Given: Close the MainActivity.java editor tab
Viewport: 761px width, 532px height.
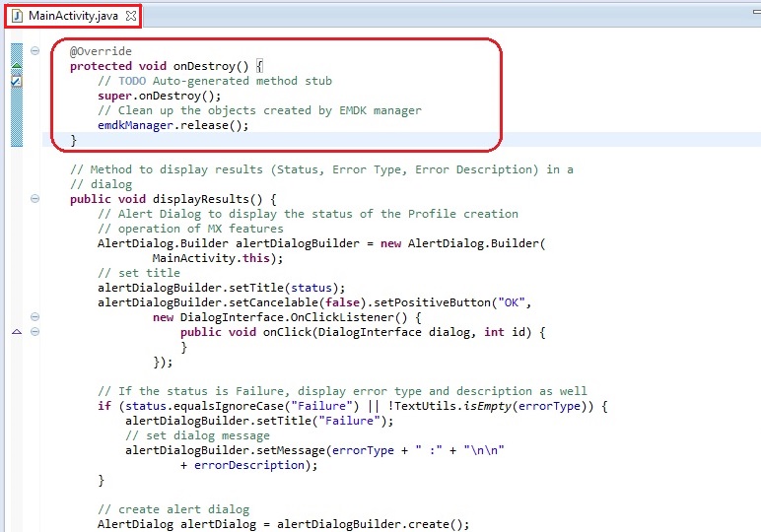Looking at the screenshot, I should tap(131, 16).
